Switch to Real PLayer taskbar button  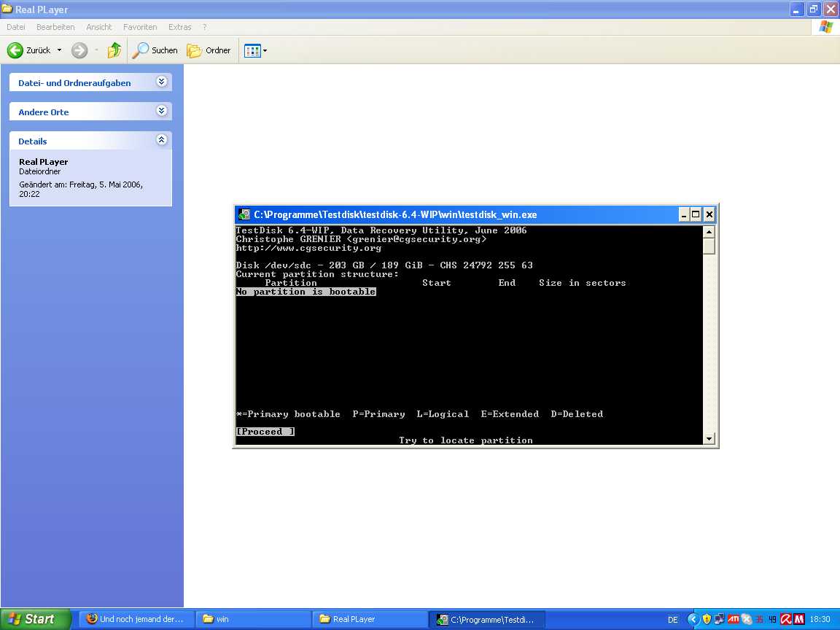coord(370,619)
